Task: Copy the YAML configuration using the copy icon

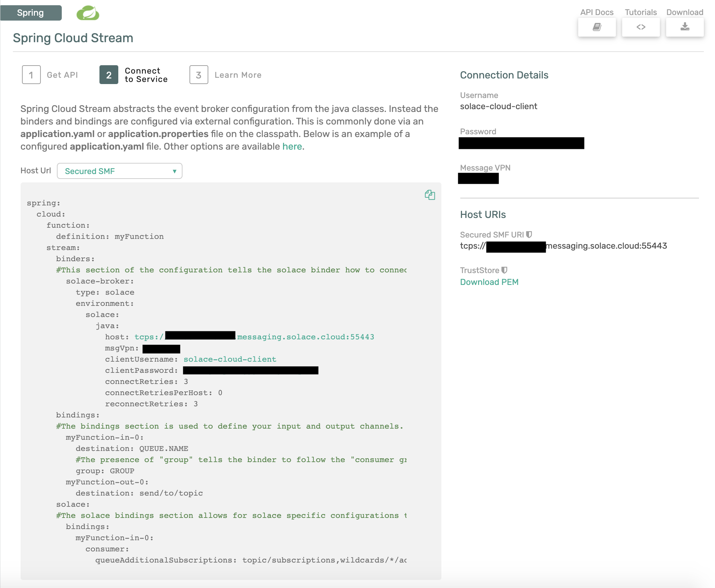Action: [430, 195]
